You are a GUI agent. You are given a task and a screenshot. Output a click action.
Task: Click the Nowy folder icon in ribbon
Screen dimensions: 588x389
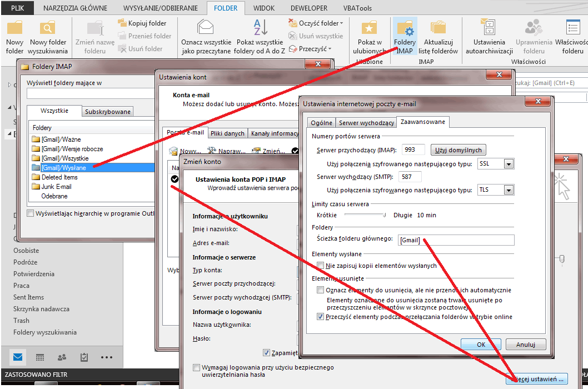[x=14, y=28]
